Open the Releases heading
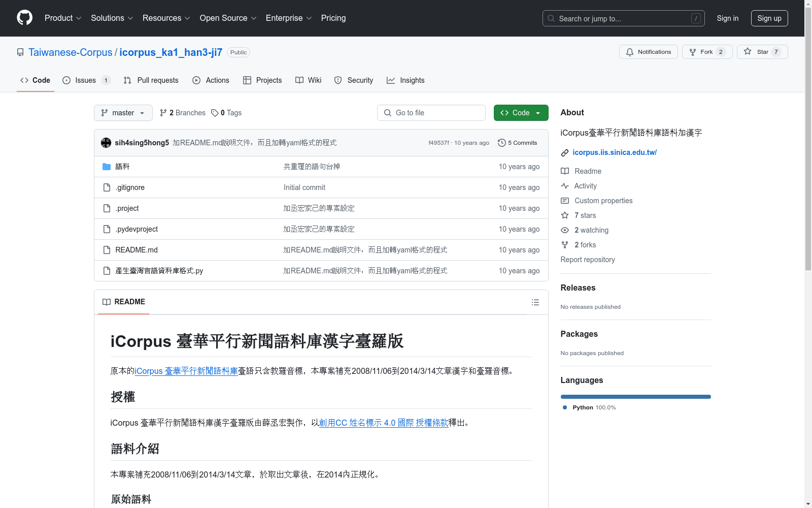The image size is (812, 508). point(578,288)
